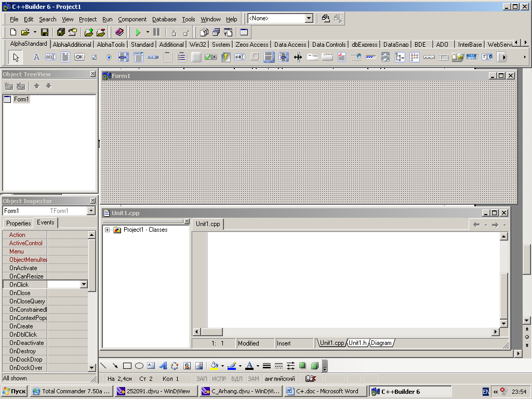
Task: Click the View Form icon
Action: pyautogui.click(x=216, y=32)
